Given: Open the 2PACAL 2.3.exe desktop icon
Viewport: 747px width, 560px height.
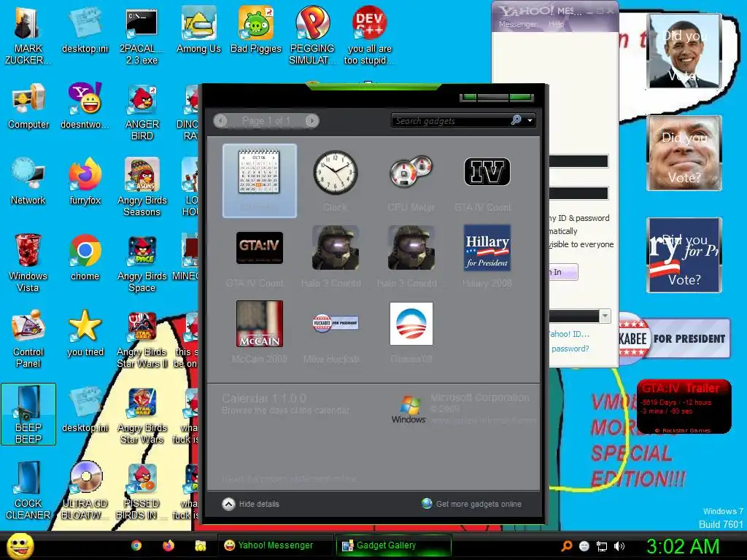Looking at the screenshot, I should pos(142,35).
